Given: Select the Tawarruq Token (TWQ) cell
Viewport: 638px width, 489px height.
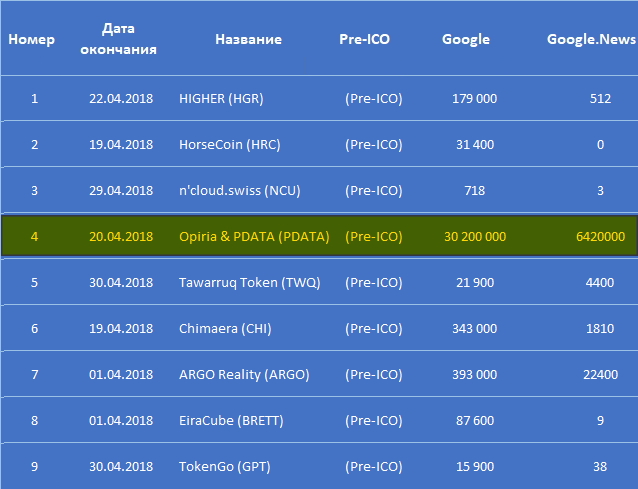Looking at the screenshot, I should 250,282.
